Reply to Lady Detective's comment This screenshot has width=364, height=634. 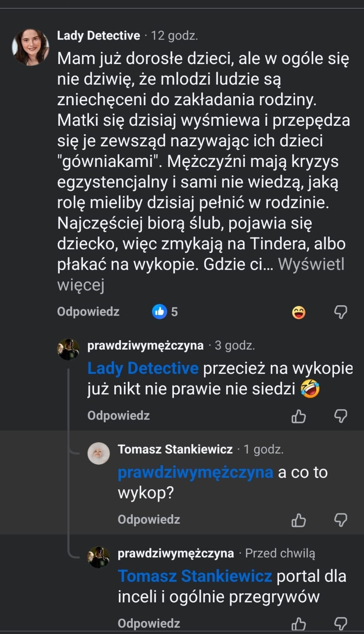click(x=88, y=312)
